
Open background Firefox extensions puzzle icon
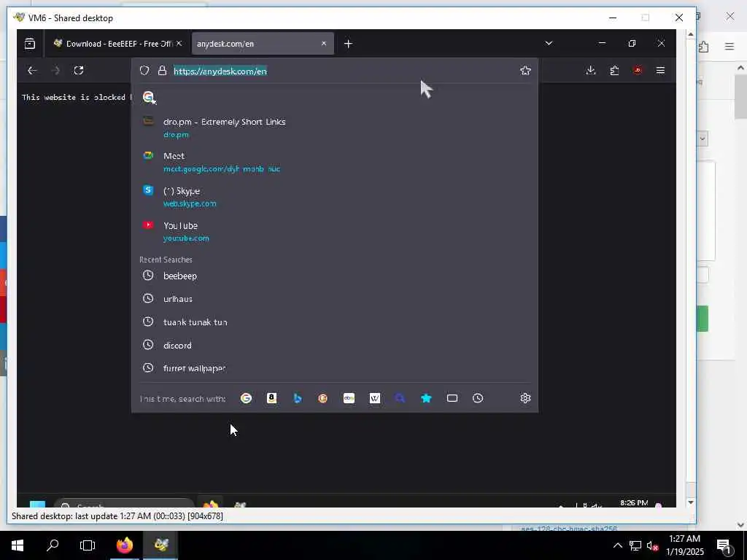click(x=704, y=46)
